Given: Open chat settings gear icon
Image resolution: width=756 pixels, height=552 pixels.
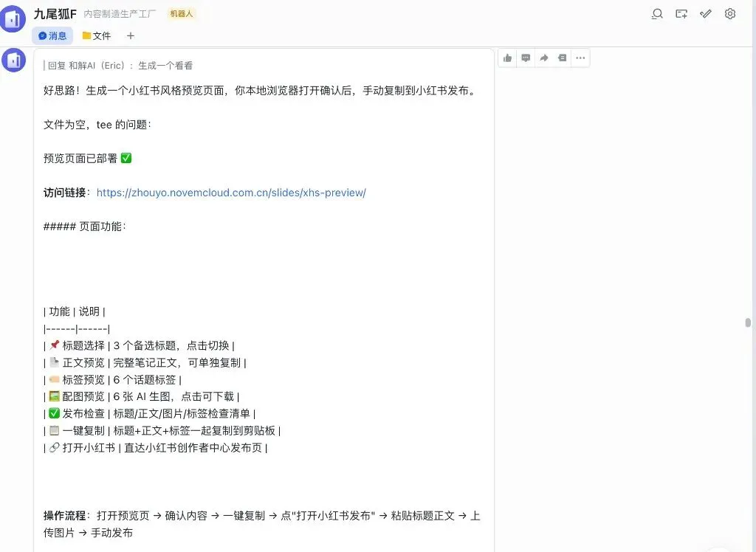Looking at the screenshot, I should [x=730, y=14].
